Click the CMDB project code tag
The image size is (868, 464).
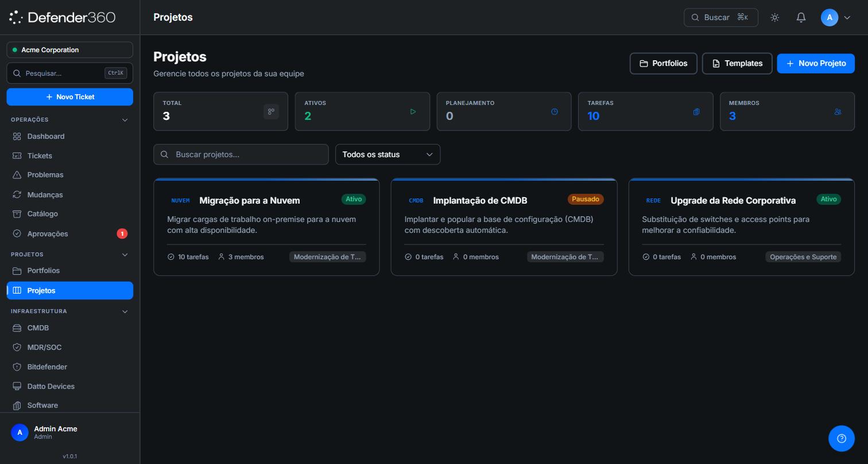(416, 201)
